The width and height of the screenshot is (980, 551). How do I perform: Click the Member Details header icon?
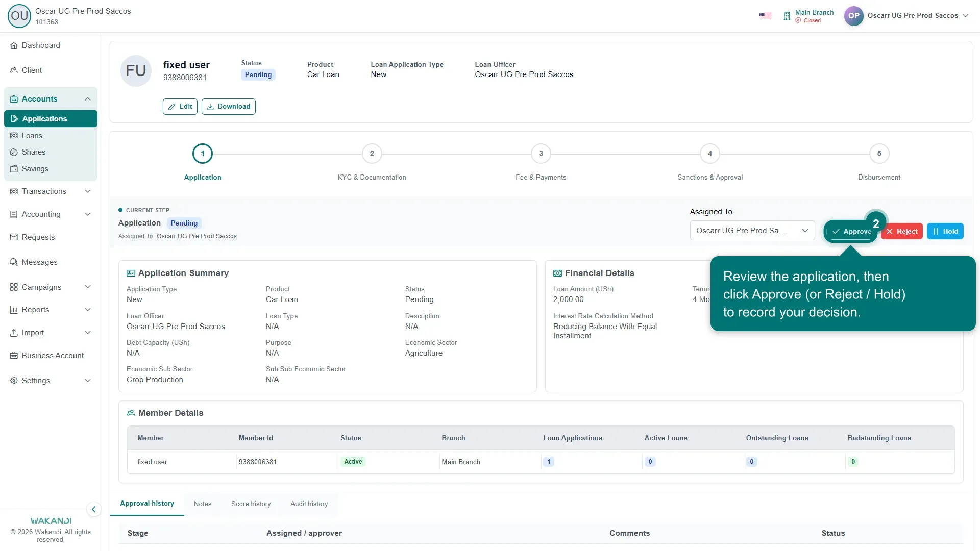[x=131, y=413]
